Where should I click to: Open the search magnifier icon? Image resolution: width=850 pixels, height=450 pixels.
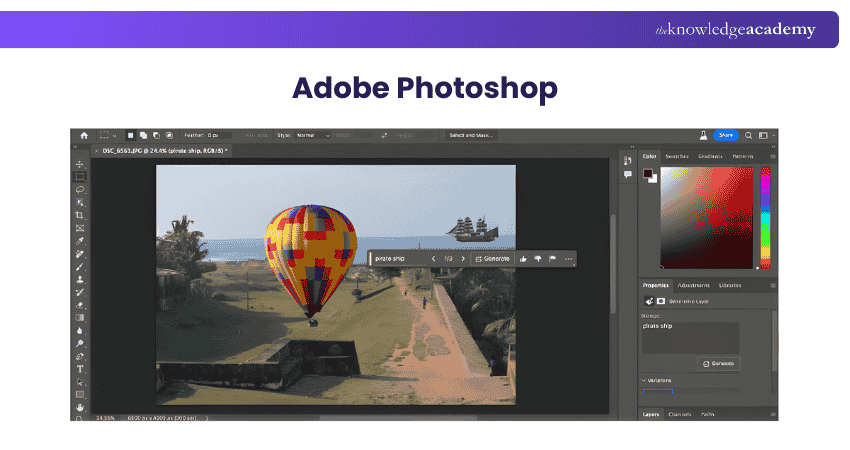coord(748,136)
